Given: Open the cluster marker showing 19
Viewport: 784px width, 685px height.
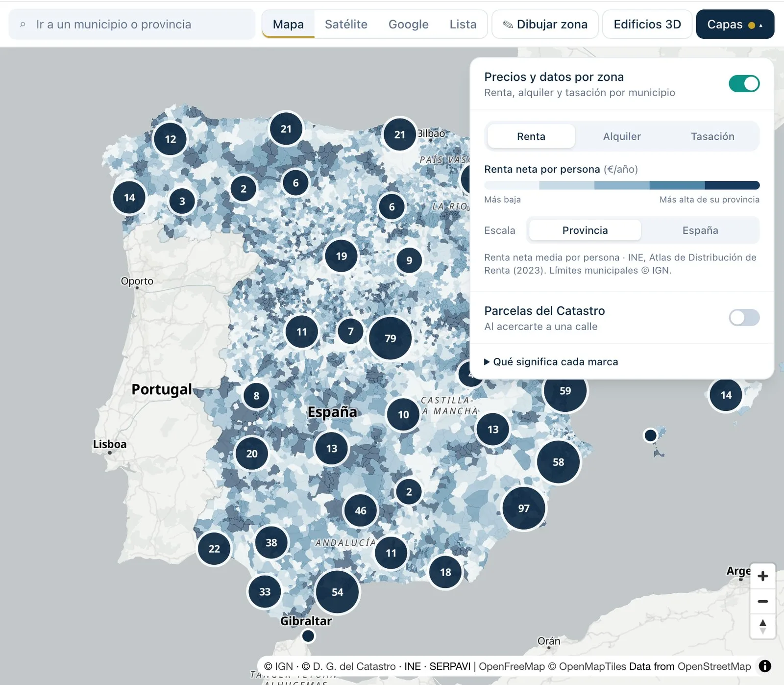Looking at the screenshot, I should click(x=342, y=256).
